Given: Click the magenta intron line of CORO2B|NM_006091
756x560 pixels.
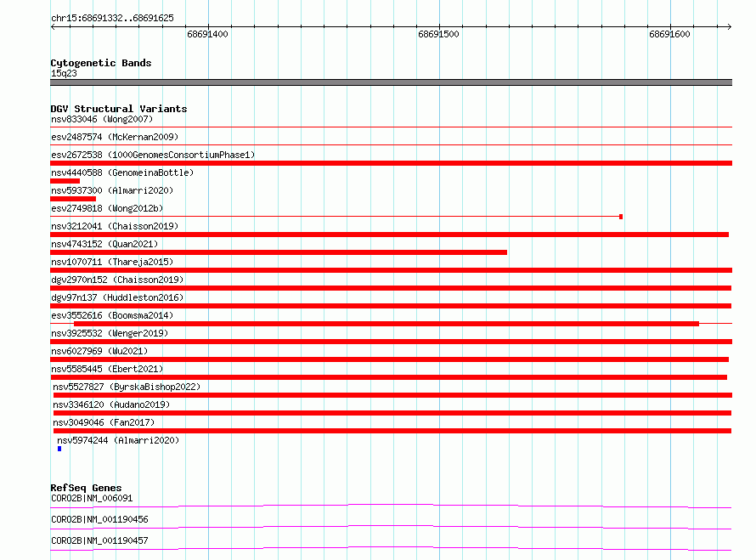Looking at the screenshot, I should point(391,505).
